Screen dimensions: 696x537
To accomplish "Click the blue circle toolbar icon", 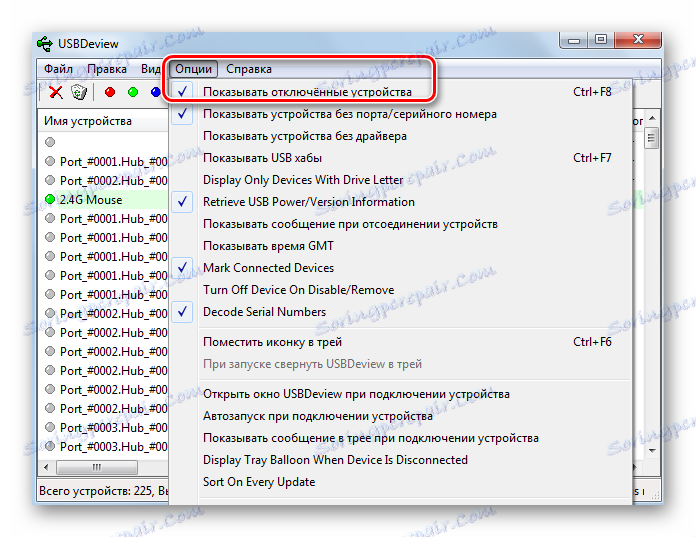I will [155, 92].
